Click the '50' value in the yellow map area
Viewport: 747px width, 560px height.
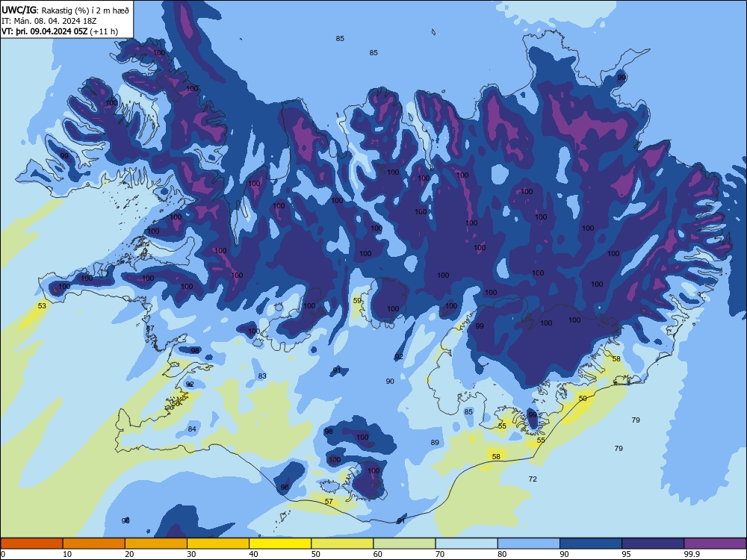pos(583,398)
